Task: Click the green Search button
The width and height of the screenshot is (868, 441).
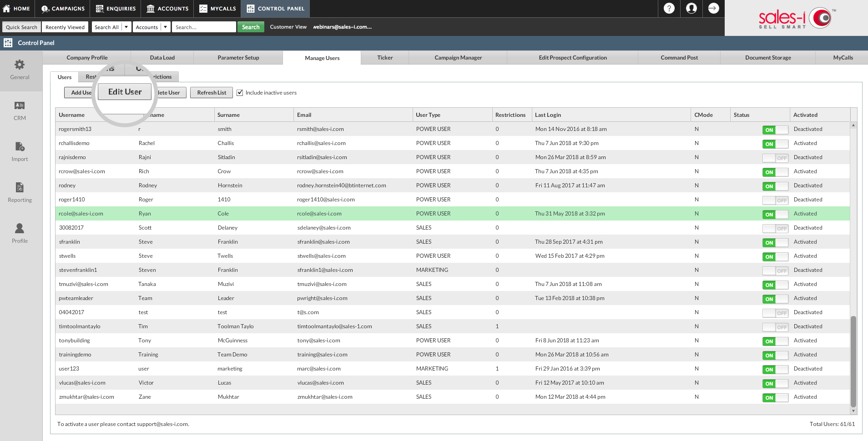Action: [251, 27]
